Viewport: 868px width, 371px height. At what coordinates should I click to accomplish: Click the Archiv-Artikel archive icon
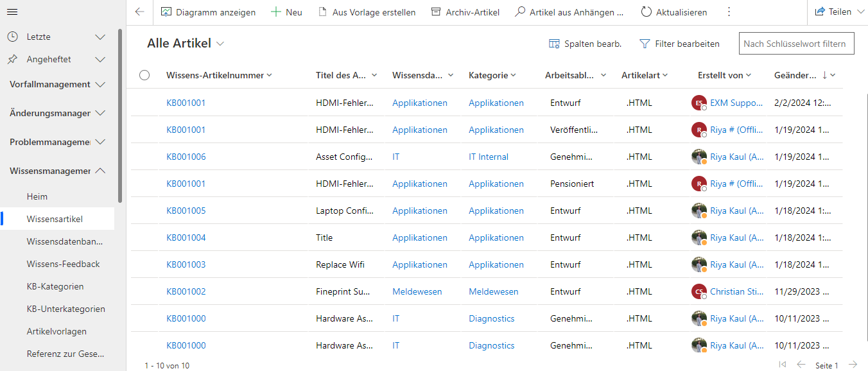[x=436, y=12]
